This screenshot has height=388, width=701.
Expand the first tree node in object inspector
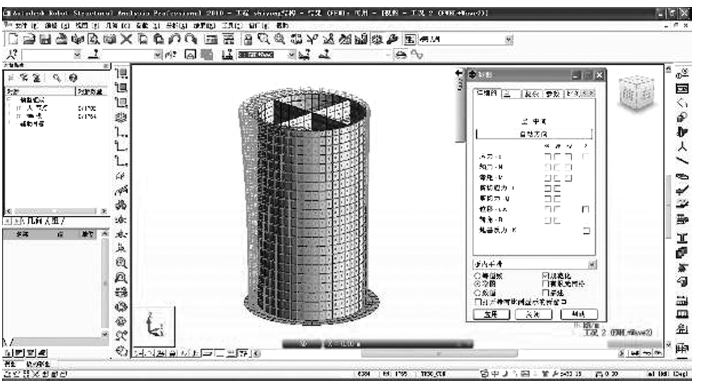[x=9, y=100]
